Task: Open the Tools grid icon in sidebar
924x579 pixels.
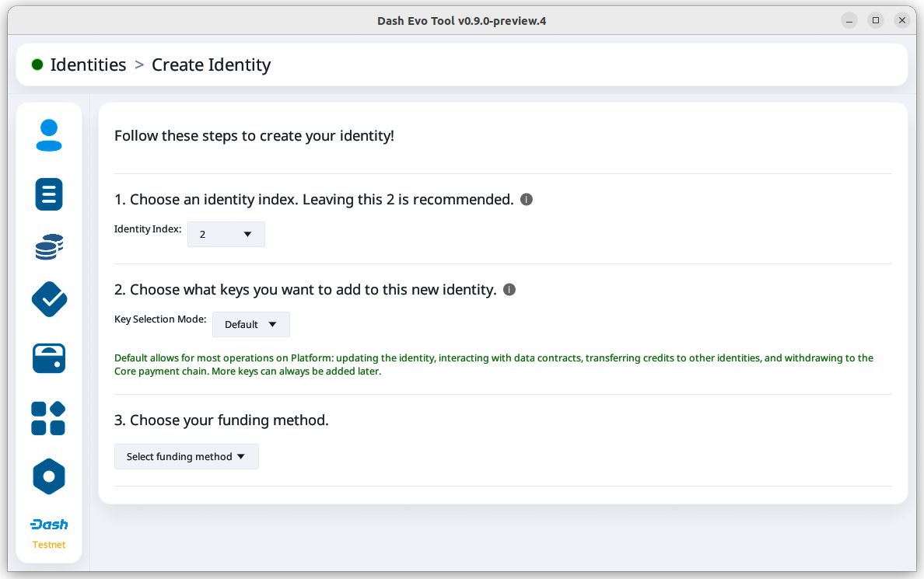Action: click(49, 418)
